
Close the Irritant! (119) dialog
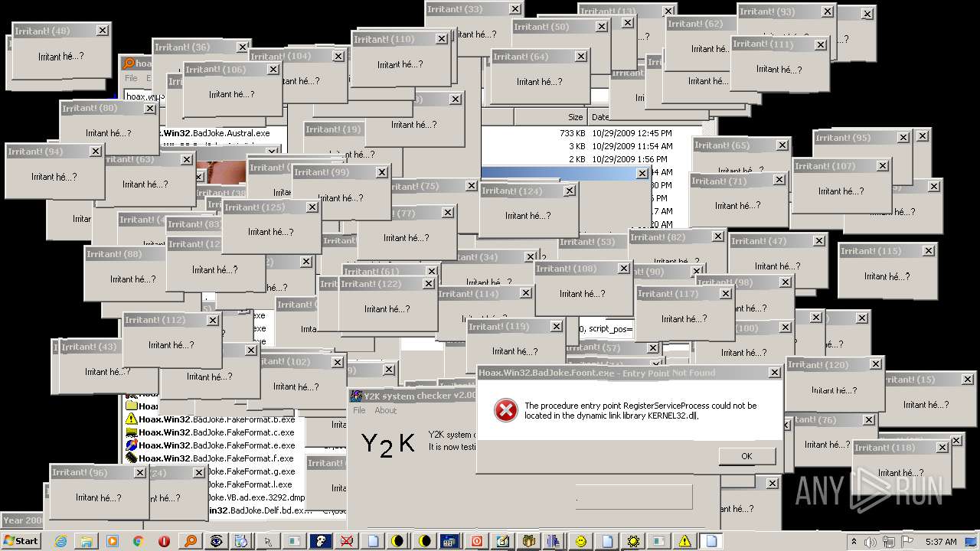pos(556,327)
